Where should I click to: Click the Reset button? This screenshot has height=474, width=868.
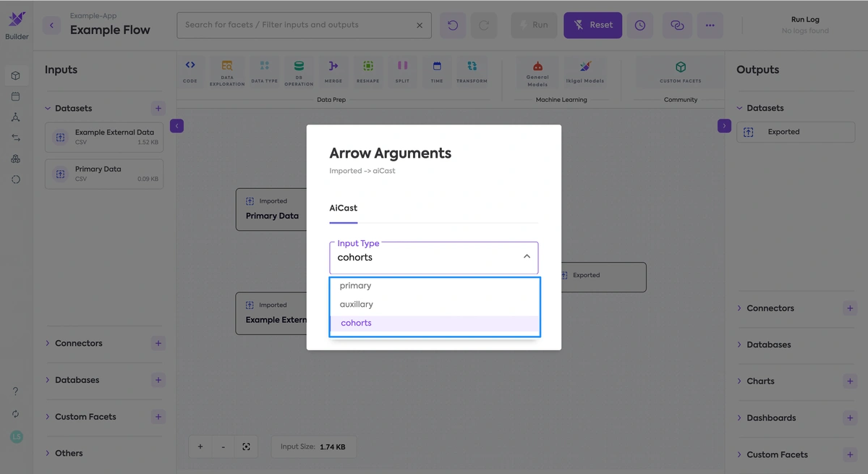coord(592,25)
